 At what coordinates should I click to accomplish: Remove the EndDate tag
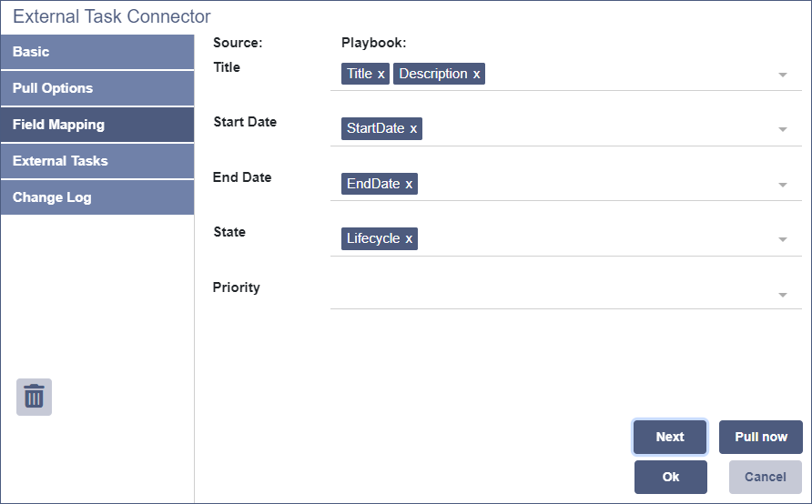tap(409, 184)
